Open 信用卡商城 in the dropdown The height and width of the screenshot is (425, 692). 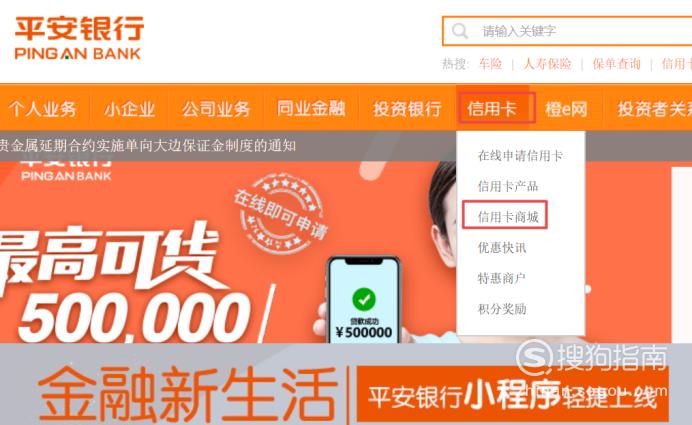tap(508, 217)
